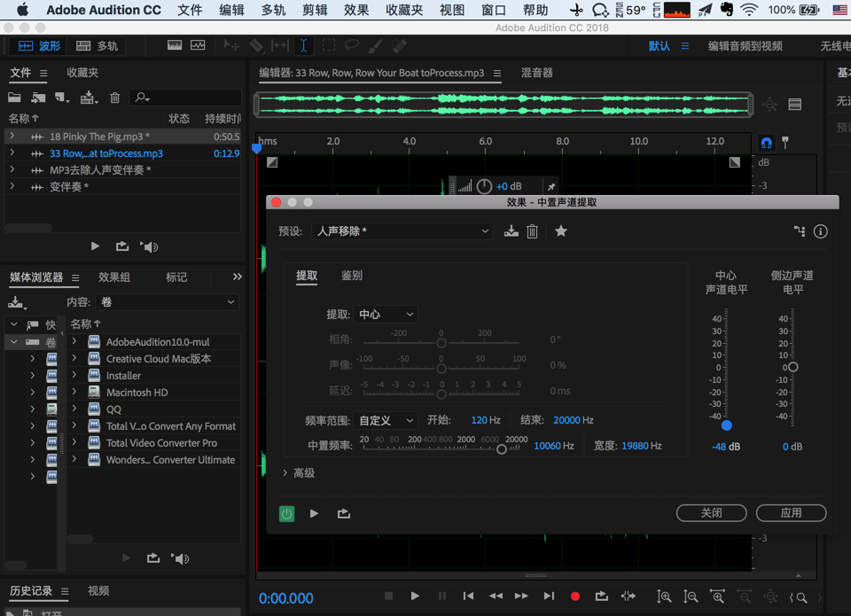This screenshot has width=851, height=616.
Task: Select the Lasso Selection tool
Action: 352,45
